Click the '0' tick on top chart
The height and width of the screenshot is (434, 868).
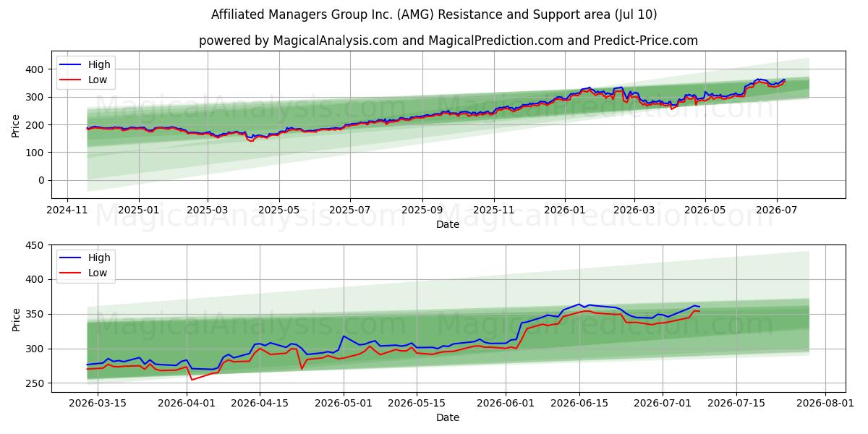point(43,180)
